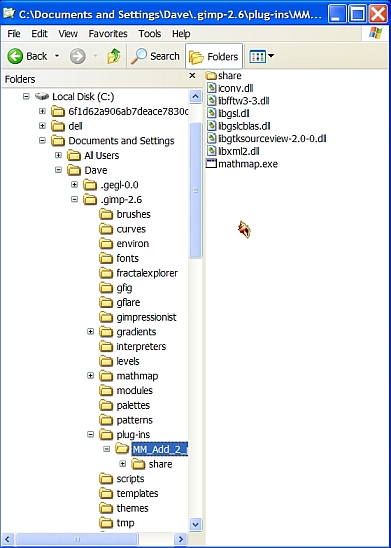
Task: Click the vertical scrollbar thumb
Action: [195, 190]
